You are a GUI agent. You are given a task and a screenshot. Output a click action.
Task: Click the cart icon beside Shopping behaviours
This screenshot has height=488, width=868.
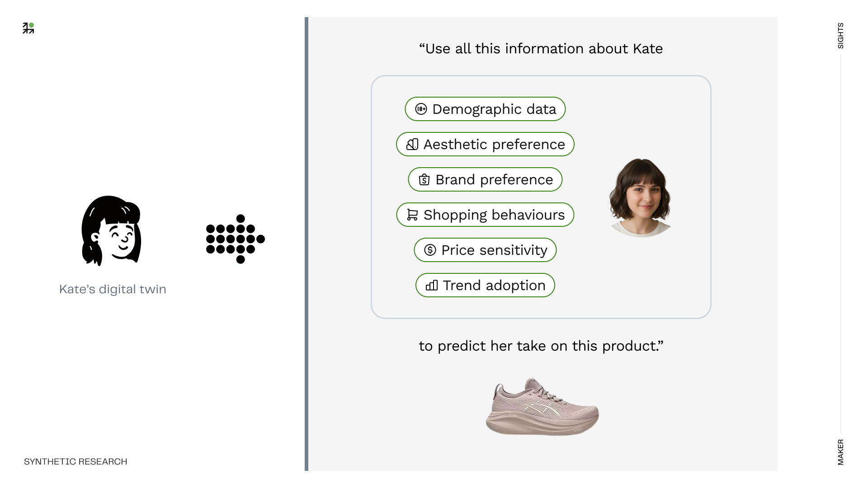412,215
